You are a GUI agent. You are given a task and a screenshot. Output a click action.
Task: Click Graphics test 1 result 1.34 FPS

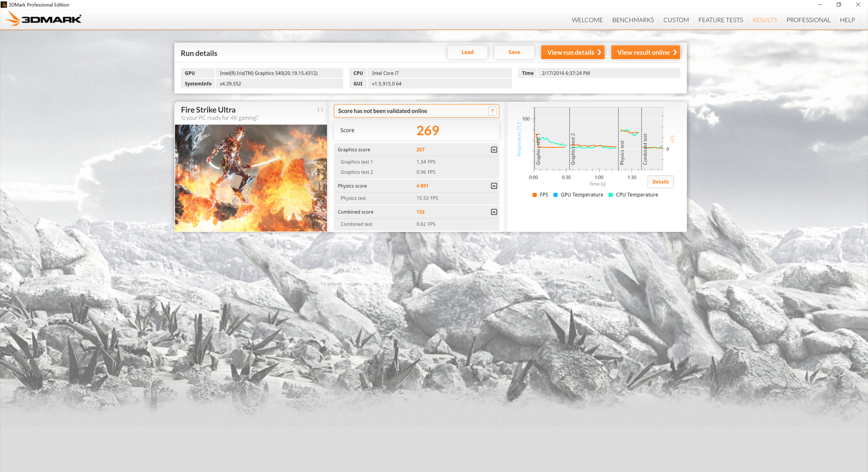click(426, 162)
